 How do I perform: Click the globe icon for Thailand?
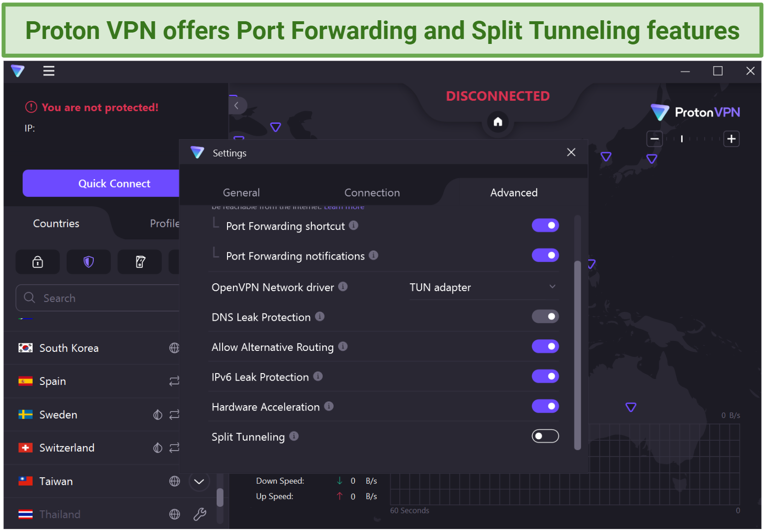174,514
